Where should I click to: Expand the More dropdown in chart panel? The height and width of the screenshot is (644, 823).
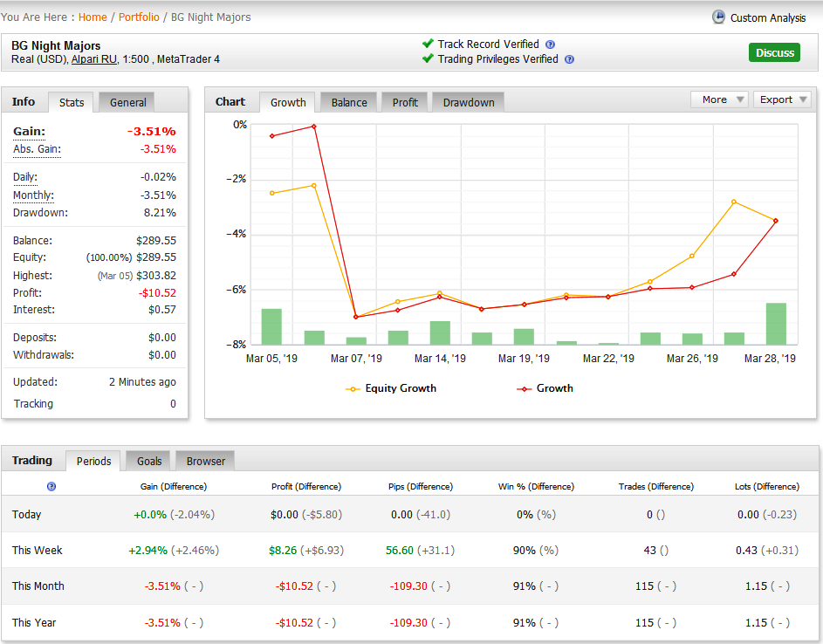pos(718,99)
